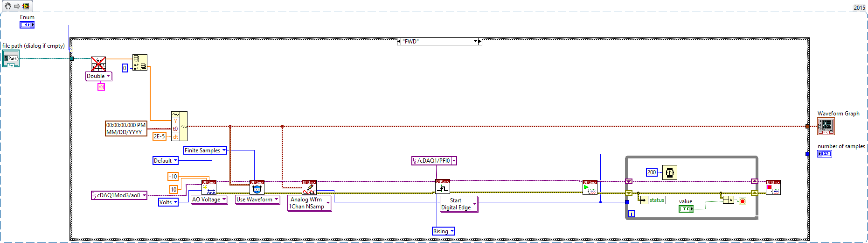Image resolution: width=868 pixels, height=243 pixels.
Task: Click the VI snippet icon in header
Action: pyautogui.click(x=26, y=6)
